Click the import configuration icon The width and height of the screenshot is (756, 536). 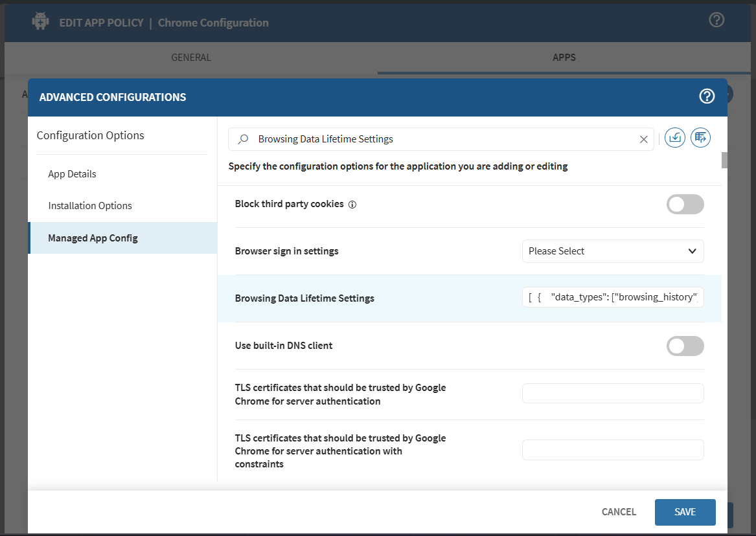tap(675, 138)
